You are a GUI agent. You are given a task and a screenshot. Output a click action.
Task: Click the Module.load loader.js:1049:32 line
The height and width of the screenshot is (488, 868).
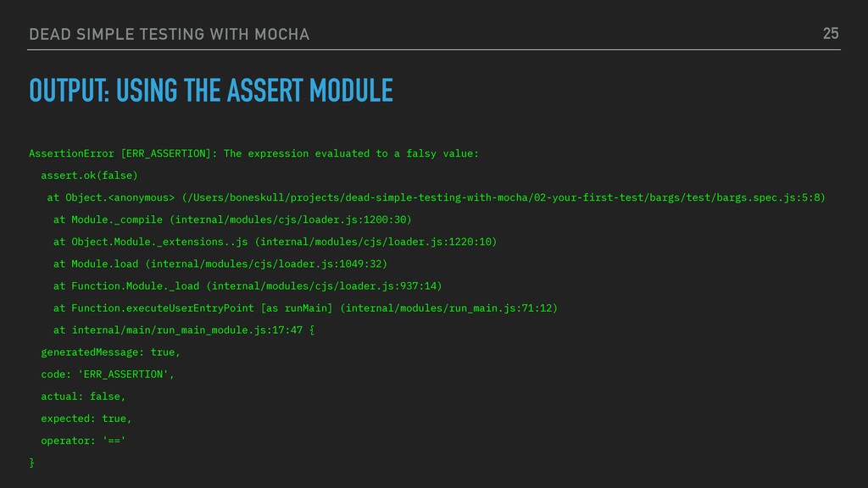pyautogui.click(x=220, y=264)
